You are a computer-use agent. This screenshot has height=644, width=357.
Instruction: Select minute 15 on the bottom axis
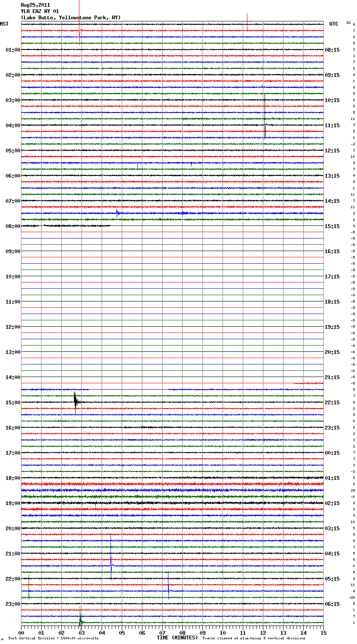coord(323,633)
